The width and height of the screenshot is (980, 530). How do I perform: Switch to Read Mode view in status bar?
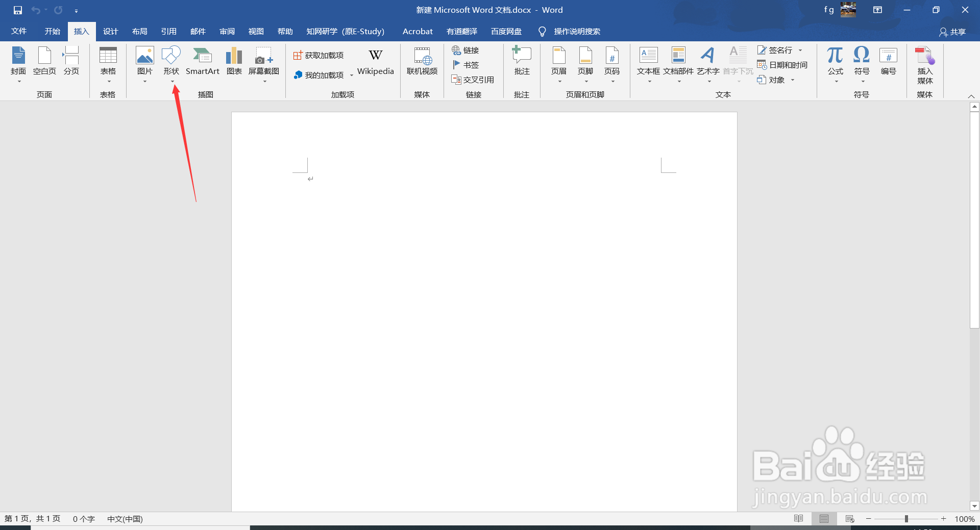click(x=799, y=519)
